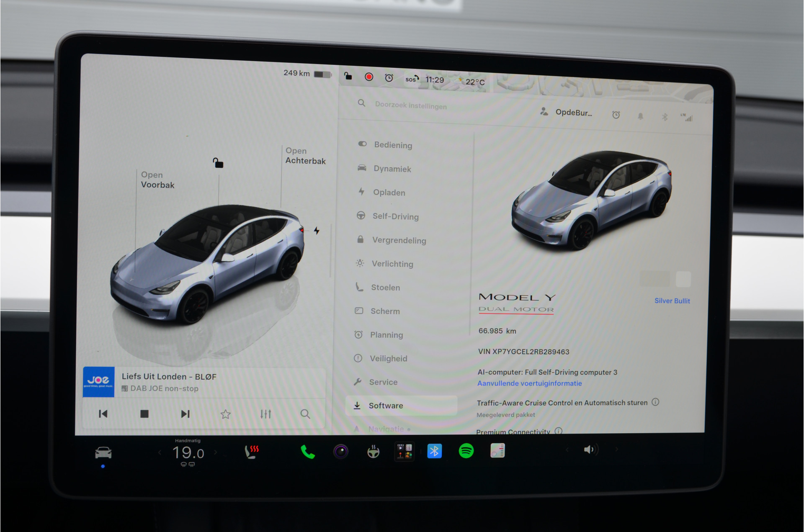
Task: Toggle the seat heater icon
Action: click(x=252, y=452)
